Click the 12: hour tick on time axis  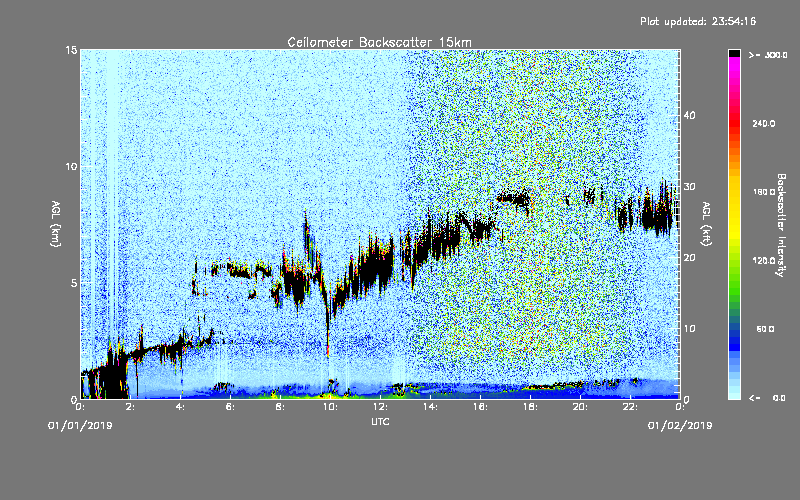pyautogui.click(x=380, y=407)
